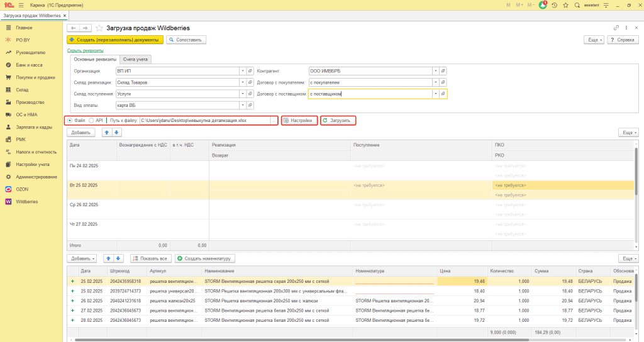Open Wildberries sidebar icon
The height and width of the screenshot is (342, 644).
(x=8, y=202)
